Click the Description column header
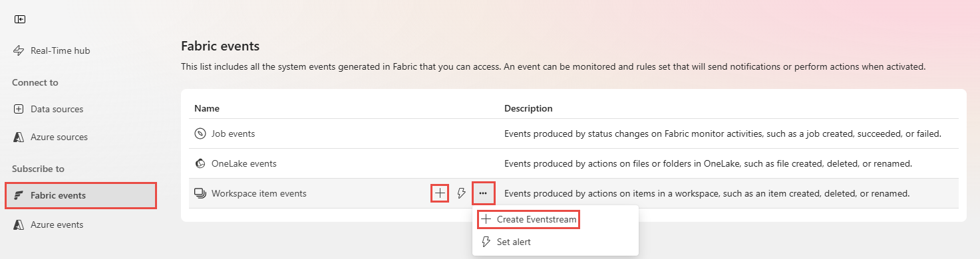This screenshot has height=259, width=980. (528, 108)
